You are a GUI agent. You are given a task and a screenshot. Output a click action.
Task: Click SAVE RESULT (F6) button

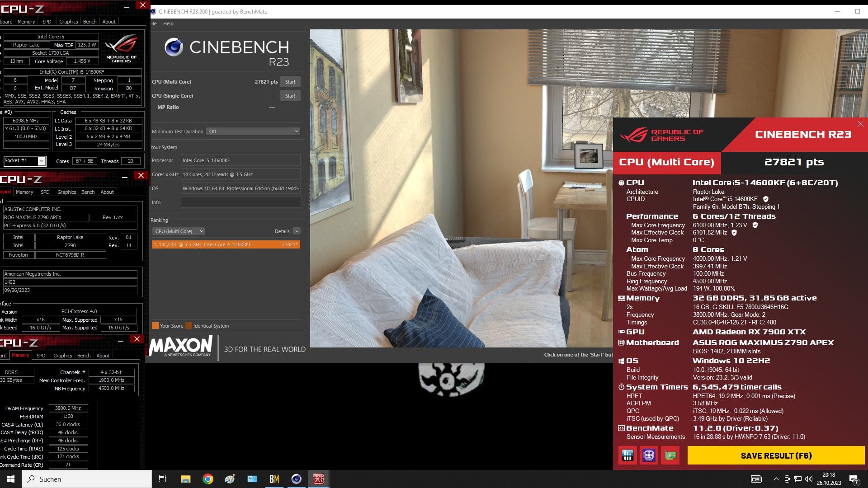coord(776,455)
